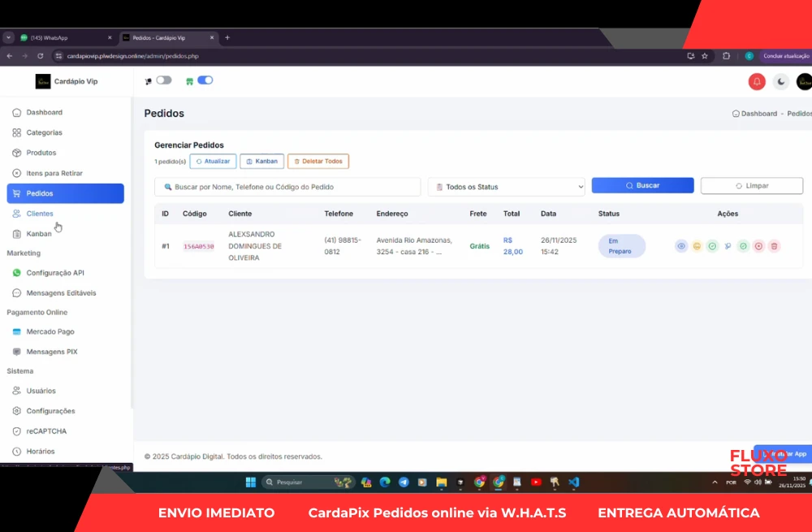Click the red X cancel order icon
This screenshot has height=532, width=812.
pyautogui.click(x=758, y=246)
